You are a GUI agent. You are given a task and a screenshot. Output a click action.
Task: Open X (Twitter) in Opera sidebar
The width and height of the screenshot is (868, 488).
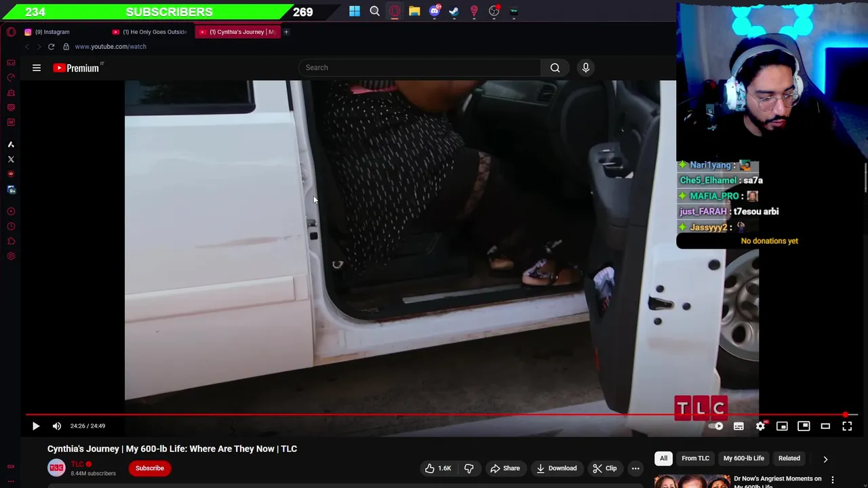pyautogui.click(x=11, y=159)
